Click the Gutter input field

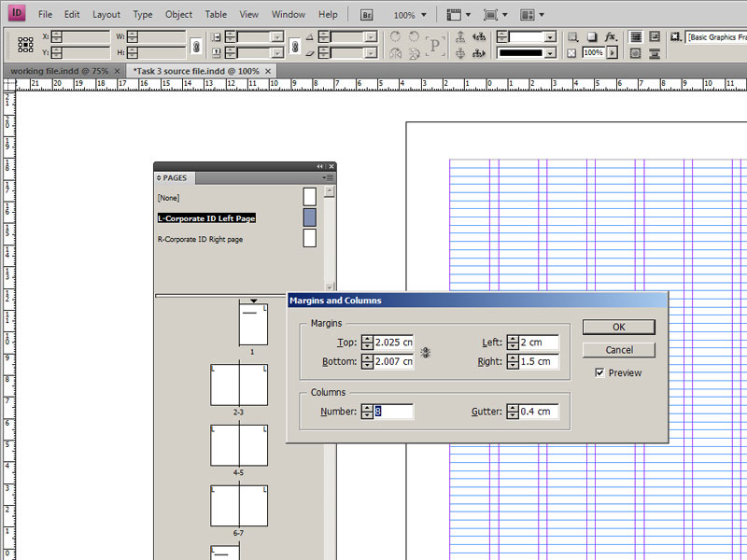pos(539,411)
